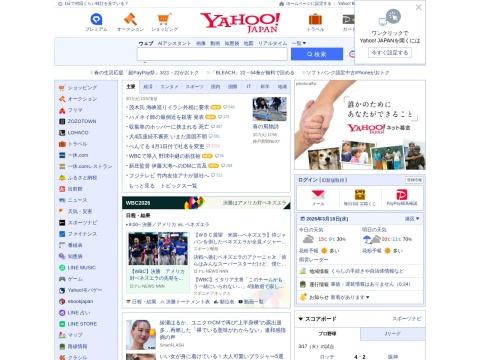Open 天気・災害 in the left sidebar
480x360 pixels.
(x=76, y=211)
